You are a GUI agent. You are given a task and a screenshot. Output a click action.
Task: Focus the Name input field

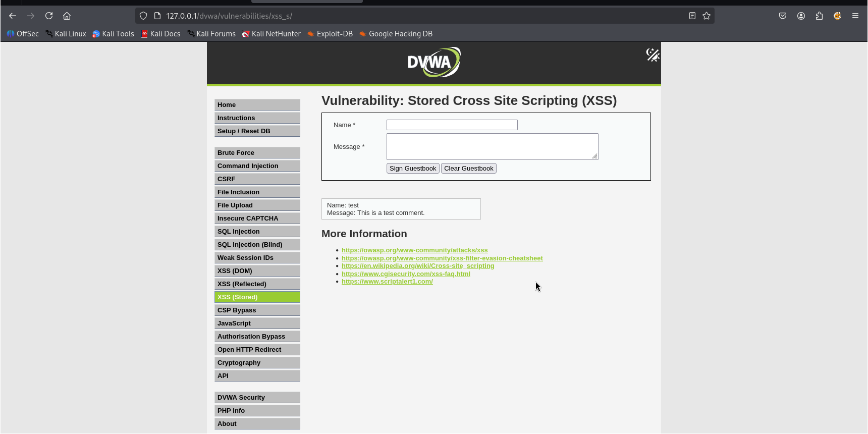tap(452, 125)
